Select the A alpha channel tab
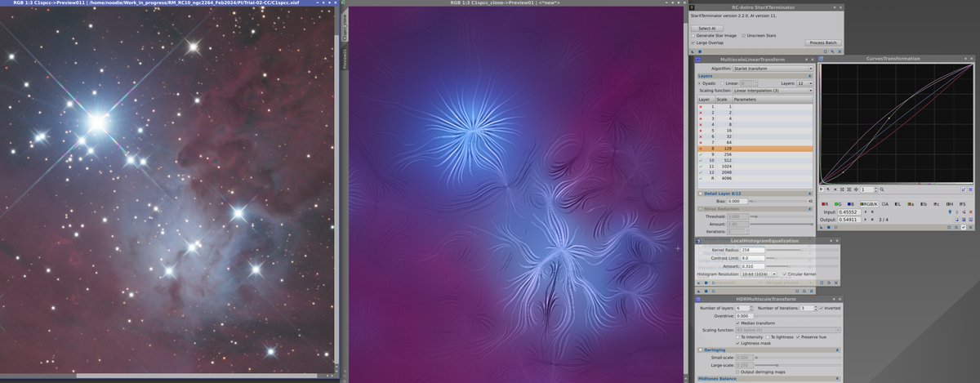 tap(885, 204)
